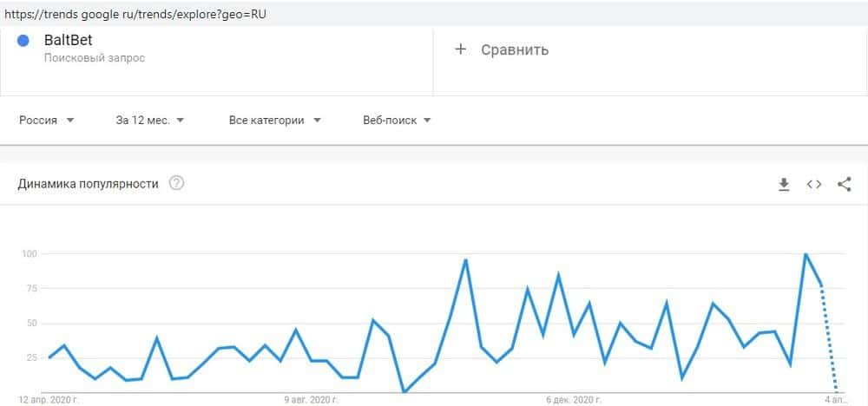The width and height of the screenshot is (868, 406).
Task: Click the Динамика популярности heading
Action: coord(89,184)
